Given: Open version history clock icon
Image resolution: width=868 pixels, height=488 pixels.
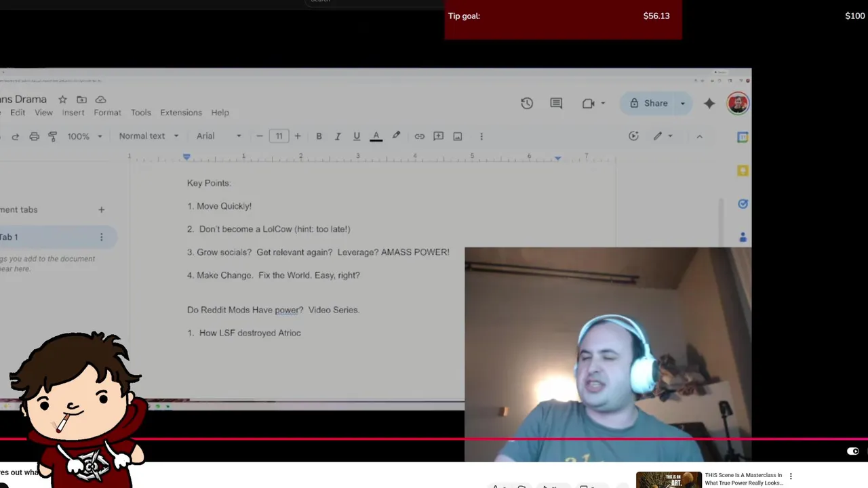Looking at the screenshot, I should point(527,103).
